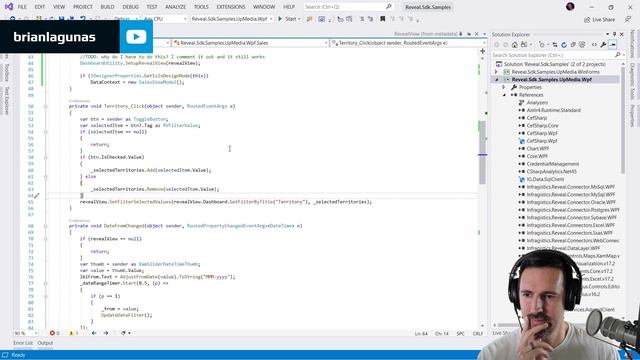Click the Sync with Active Document icon

coord(555,44)
